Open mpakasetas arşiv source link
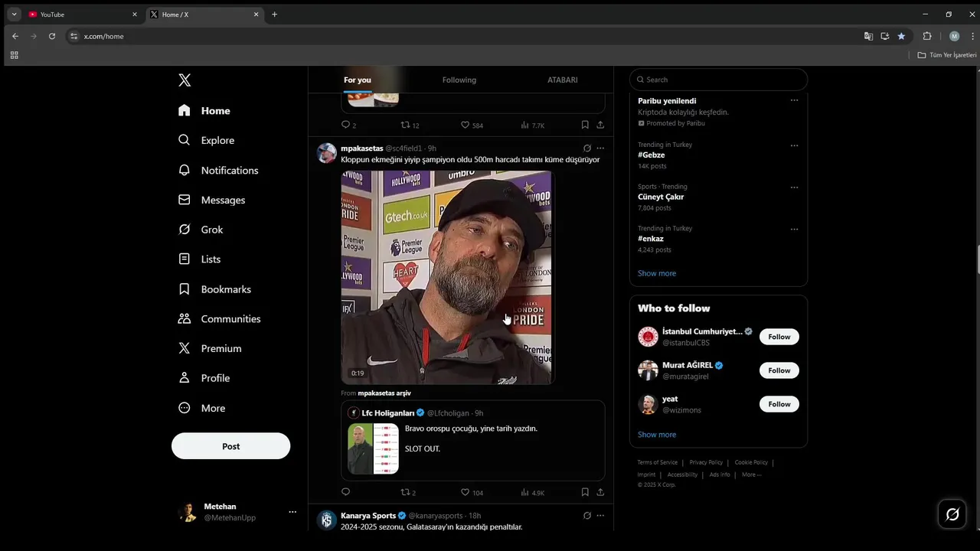Viewport: 980px width, 551px height. click(x=384, y=393)
